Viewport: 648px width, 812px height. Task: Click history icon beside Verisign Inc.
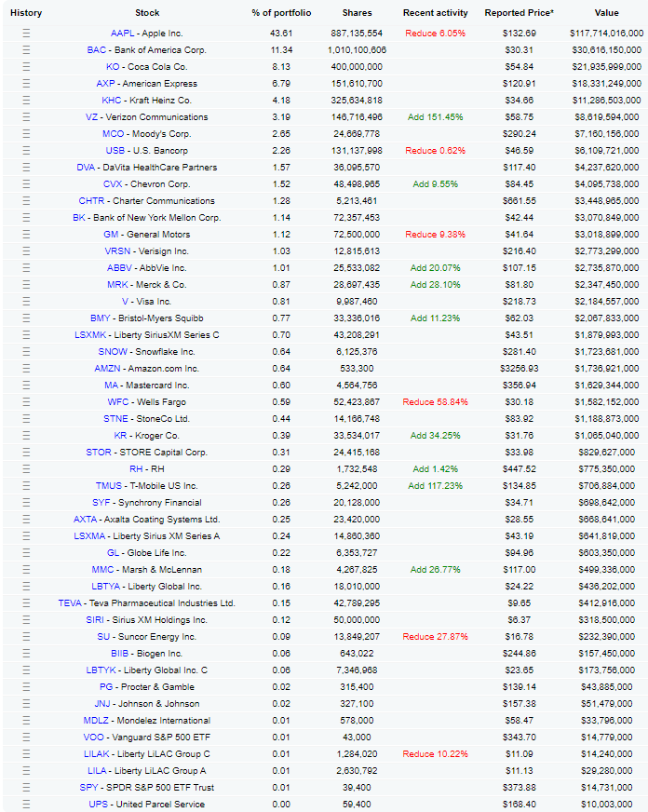click(x=26, y=251)
